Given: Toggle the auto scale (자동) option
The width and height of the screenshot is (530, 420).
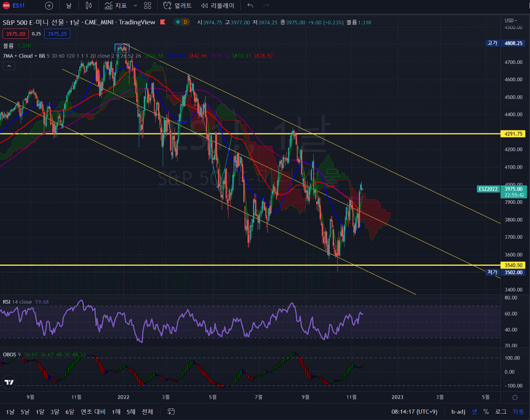Looking at the screenshot, I should pos(518,412).
